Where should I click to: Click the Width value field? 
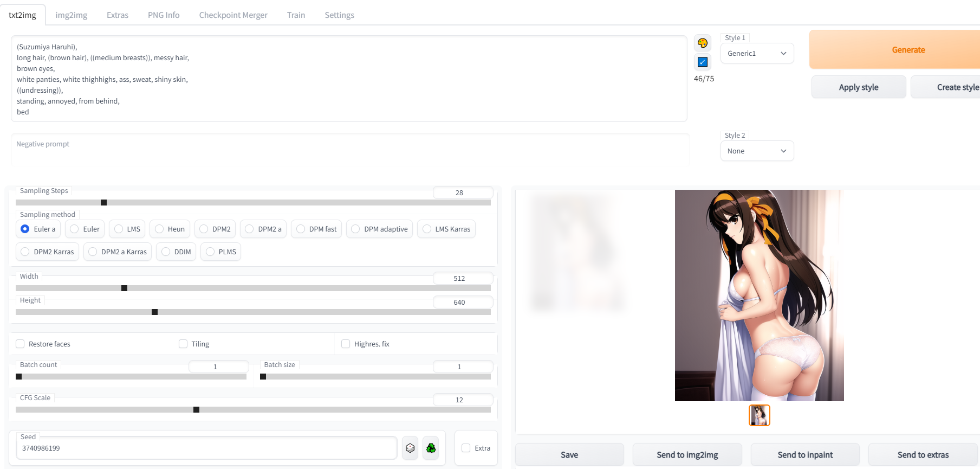[x=463, y=278]
